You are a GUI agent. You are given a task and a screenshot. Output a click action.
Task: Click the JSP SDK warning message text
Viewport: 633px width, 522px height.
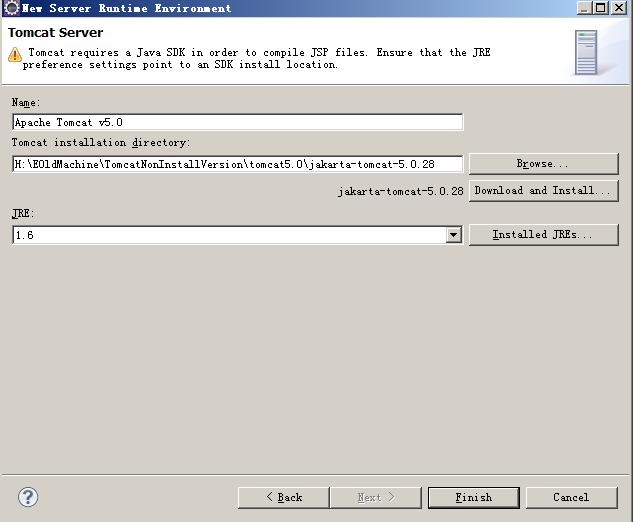coord(256,59)
